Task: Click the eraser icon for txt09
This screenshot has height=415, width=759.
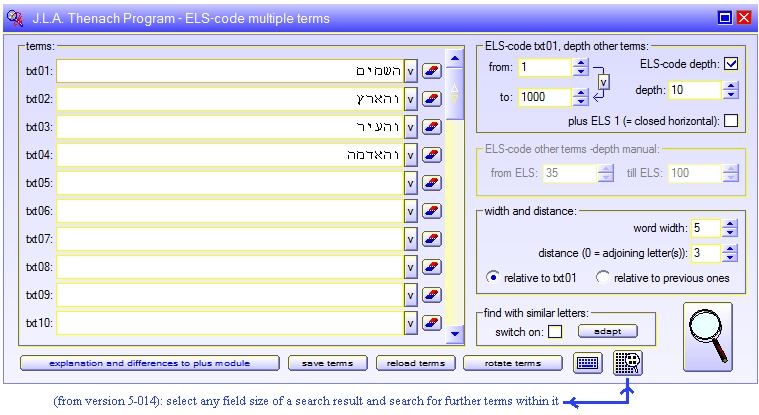Action: pos(432,295)
